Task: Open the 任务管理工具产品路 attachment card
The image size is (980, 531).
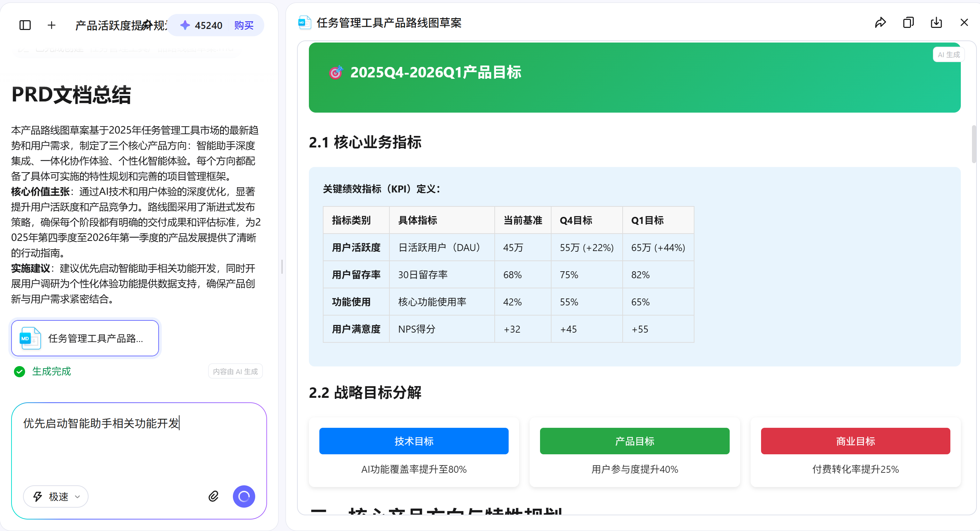Action: (x=84, y=338)
